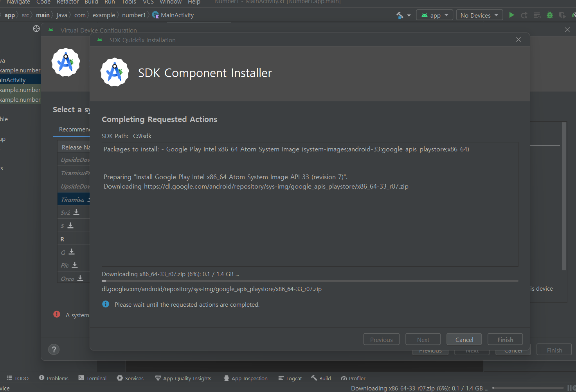Click the MainActivity breadcrumb
576x392 pixels.
[x=173, y=15]
